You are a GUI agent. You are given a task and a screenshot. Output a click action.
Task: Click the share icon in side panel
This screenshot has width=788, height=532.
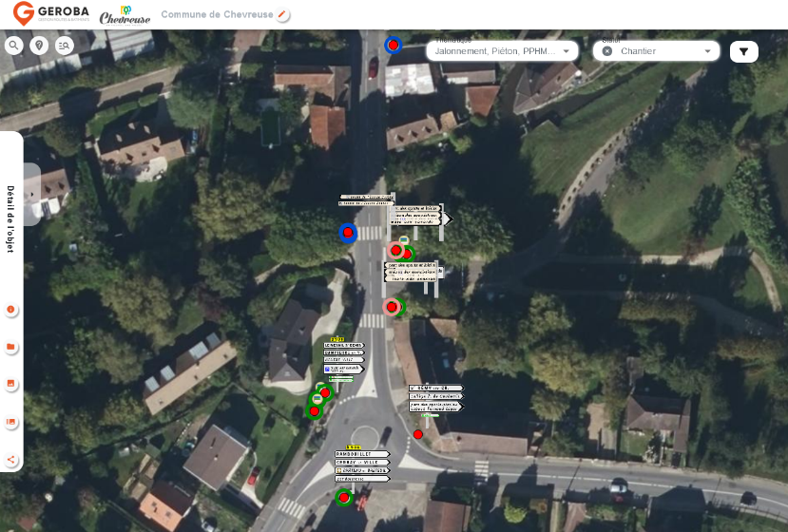[x=11, y=460]
